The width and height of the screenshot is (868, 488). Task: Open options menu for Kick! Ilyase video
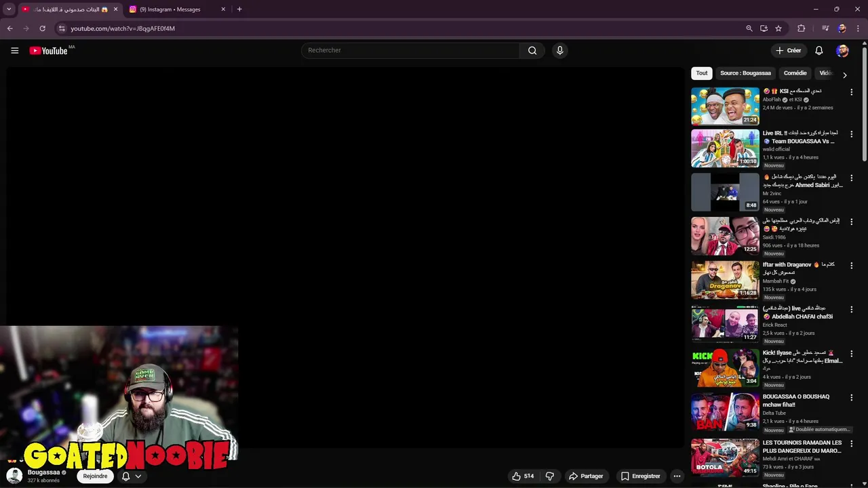tap(851, 353)
